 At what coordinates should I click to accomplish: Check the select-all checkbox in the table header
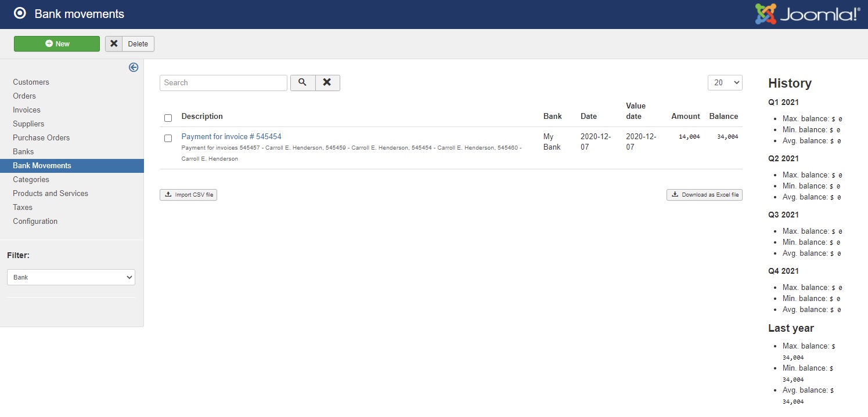[x=168, y=117]
